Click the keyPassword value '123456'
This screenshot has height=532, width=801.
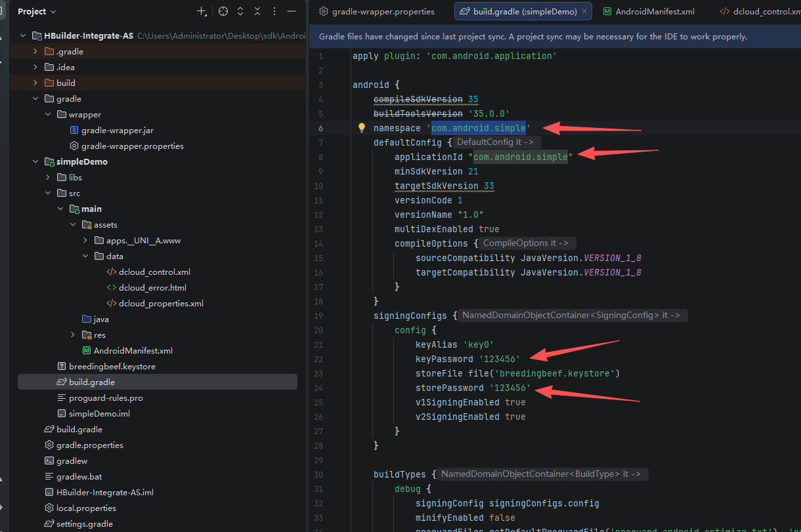pos(500,359)
